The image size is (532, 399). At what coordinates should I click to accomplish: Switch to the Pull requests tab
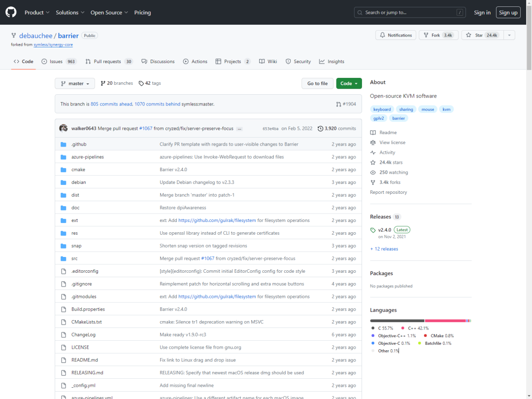(x=108, y=62)
